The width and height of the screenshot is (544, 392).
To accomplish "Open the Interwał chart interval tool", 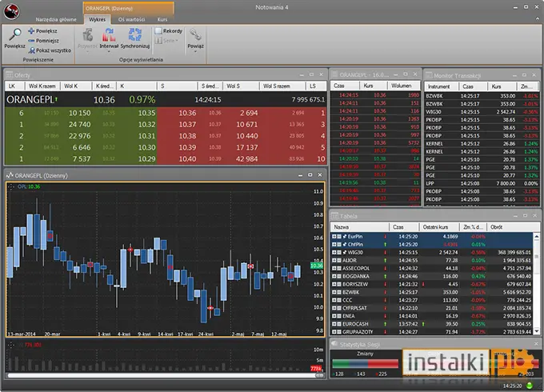I will coord(109,38).
